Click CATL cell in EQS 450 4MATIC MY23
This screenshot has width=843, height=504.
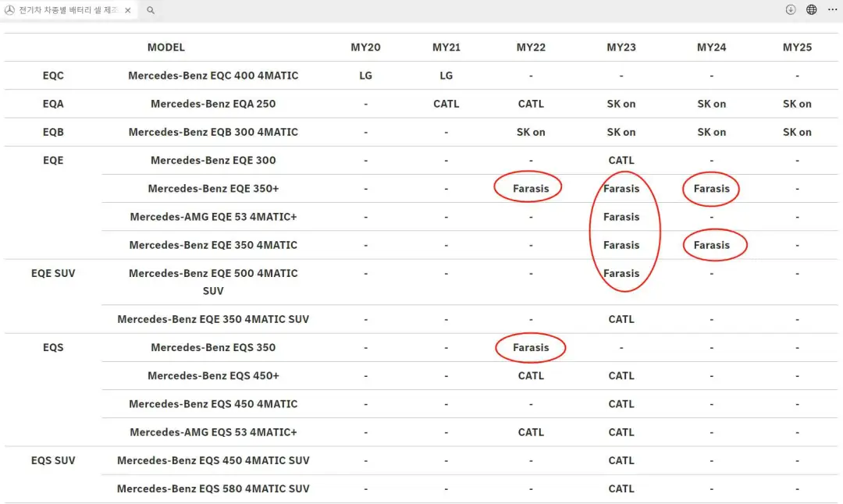621,404
